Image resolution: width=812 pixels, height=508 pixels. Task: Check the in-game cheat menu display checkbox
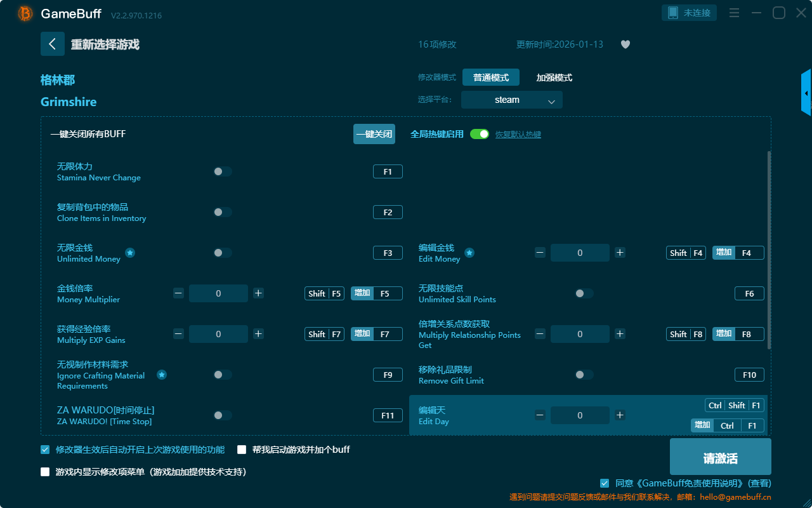point(45,472)
